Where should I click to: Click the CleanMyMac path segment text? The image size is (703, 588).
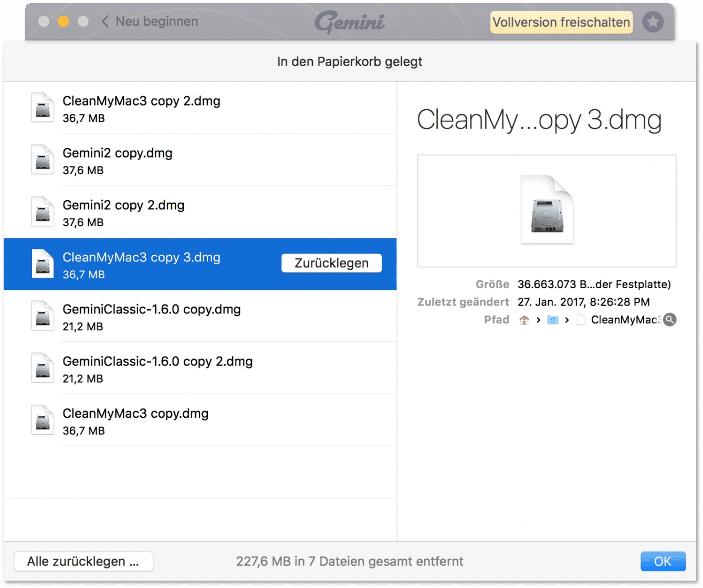tap(626, 320)
